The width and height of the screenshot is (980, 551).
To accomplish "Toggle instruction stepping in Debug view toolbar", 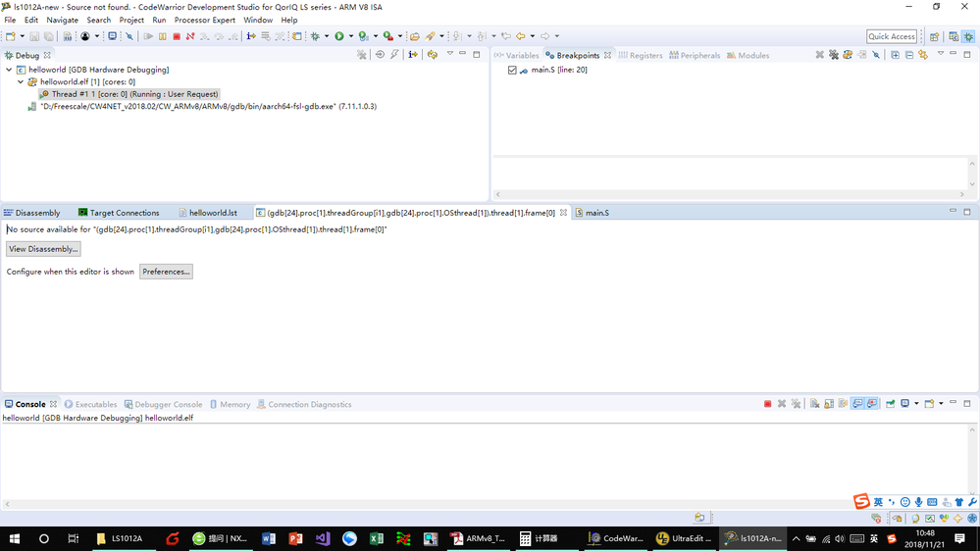I will (412, 55).
